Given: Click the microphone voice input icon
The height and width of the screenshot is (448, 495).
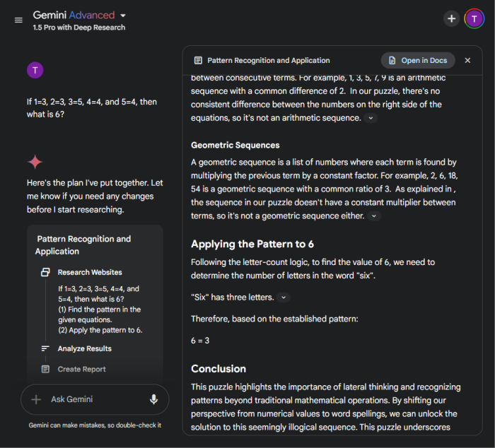Looking at the screenshot, I should point(153,399).
